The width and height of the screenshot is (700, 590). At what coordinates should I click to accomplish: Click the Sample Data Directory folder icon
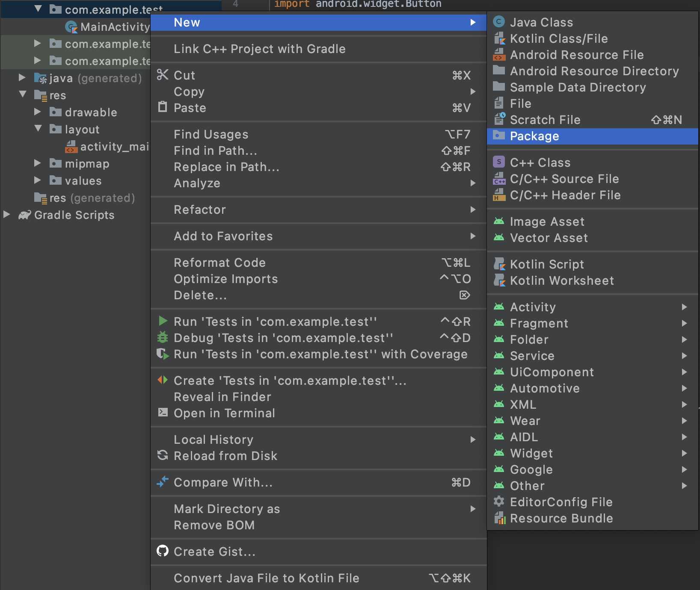[x=499, y=87]
